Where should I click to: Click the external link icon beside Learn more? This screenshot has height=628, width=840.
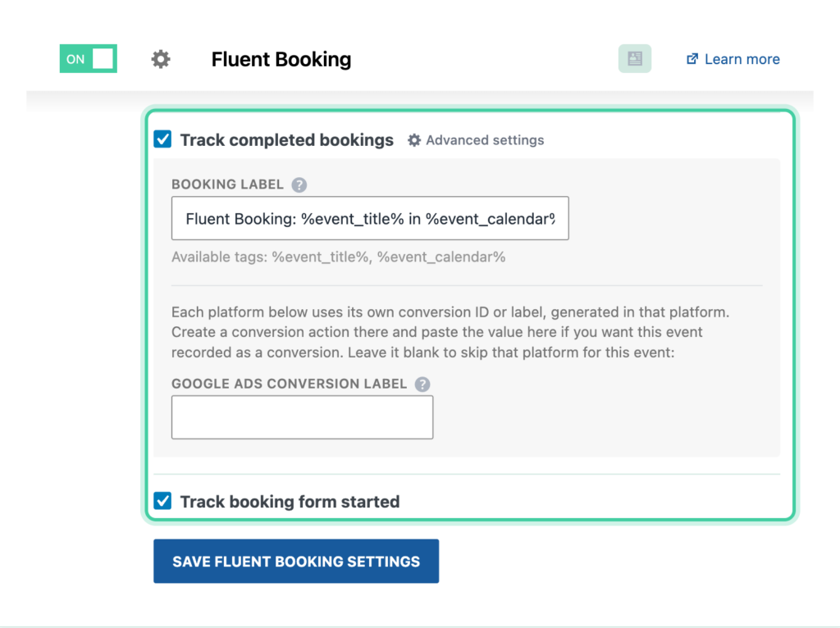(692, 59)
